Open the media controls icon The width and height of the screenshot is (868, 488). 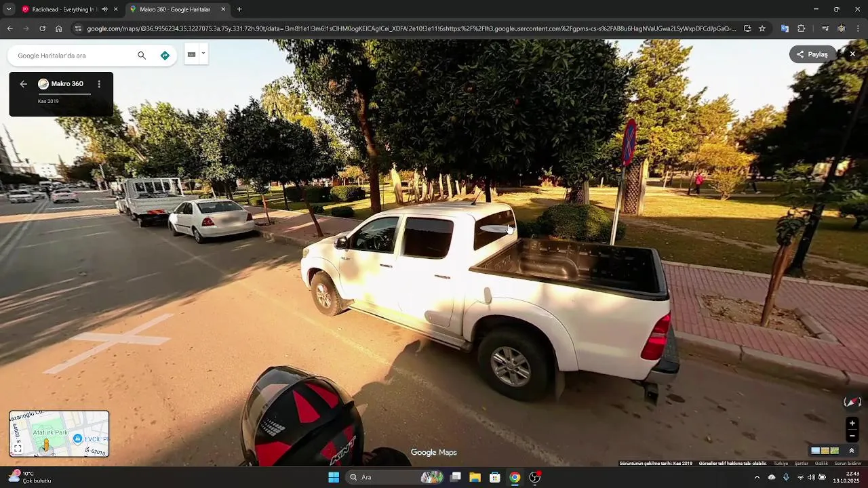point(825,28)
